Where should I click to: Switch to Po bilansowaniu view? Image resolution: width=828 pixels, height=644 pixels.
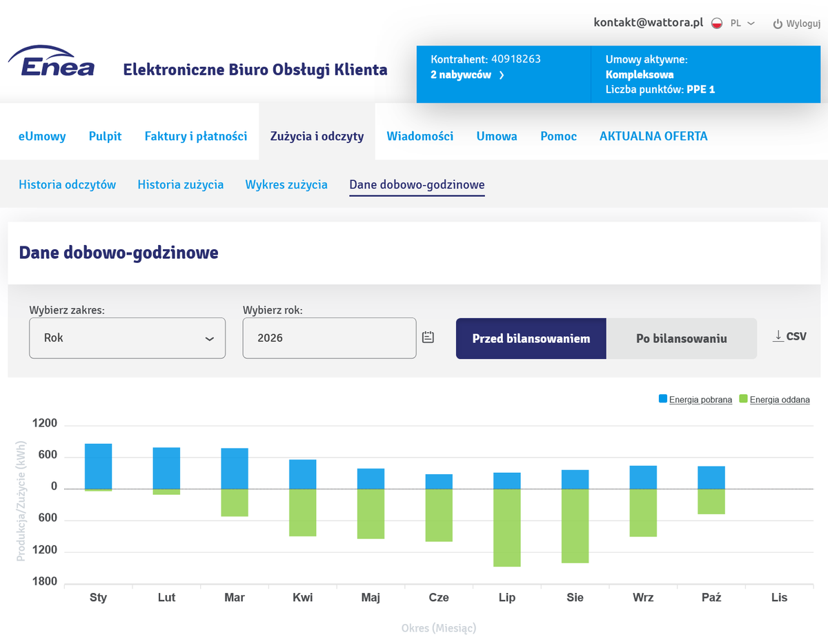pyautogui.click(x=681, y=338)
